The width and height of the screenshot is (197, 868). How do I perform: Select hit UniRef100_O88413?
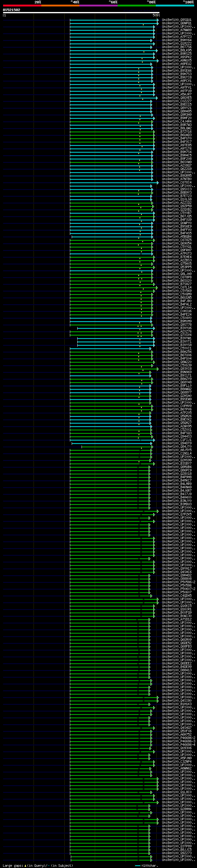click(177, 670)
